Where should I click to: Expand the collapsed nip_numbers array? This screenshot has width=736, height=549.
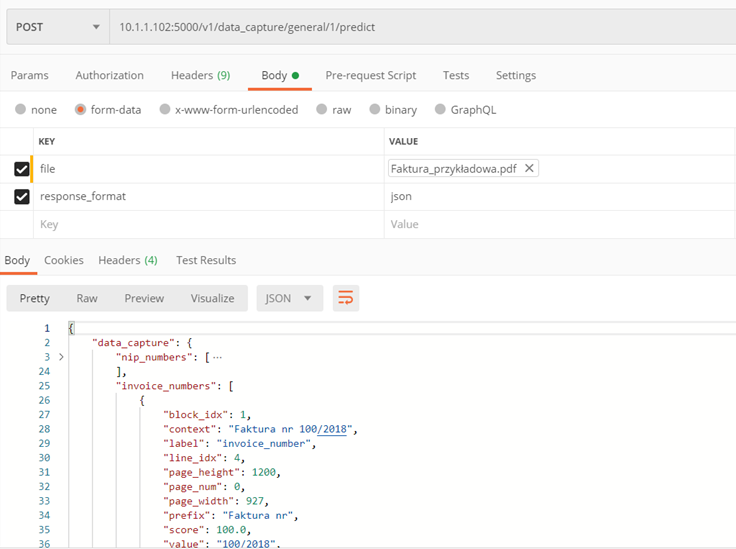tap(61, 357)
